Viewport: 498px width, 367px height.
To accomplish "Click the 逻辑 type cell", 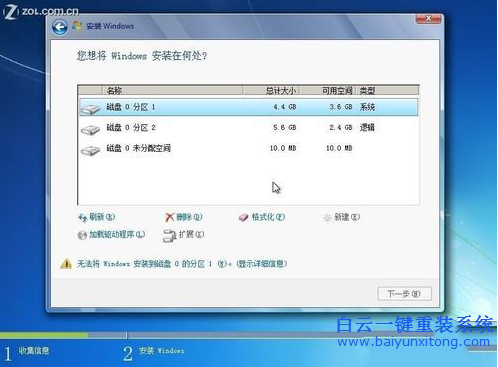I will pos(367,128).
